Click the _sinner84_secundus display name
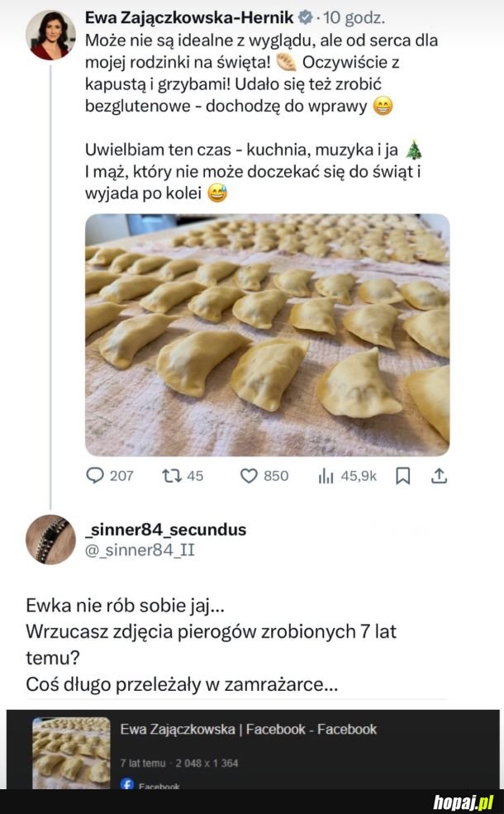The height and width of the screenshot is (814, 504). pyautogui.click(x=165, y=530)
